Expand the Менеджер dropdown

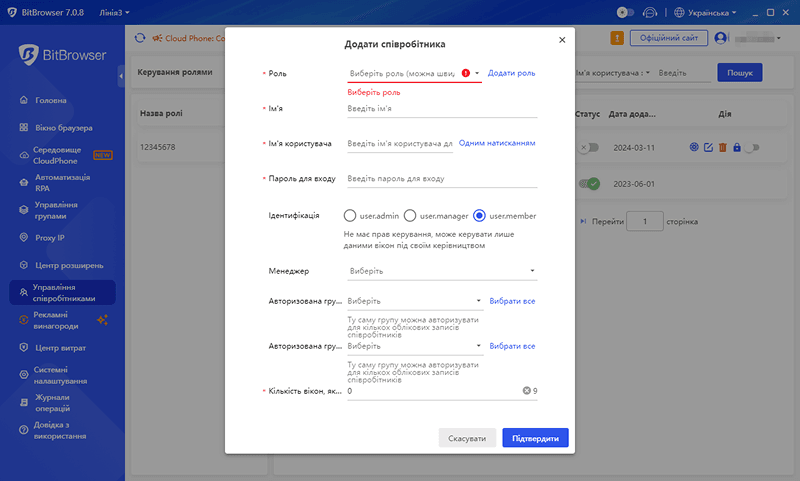coord(441,271)
